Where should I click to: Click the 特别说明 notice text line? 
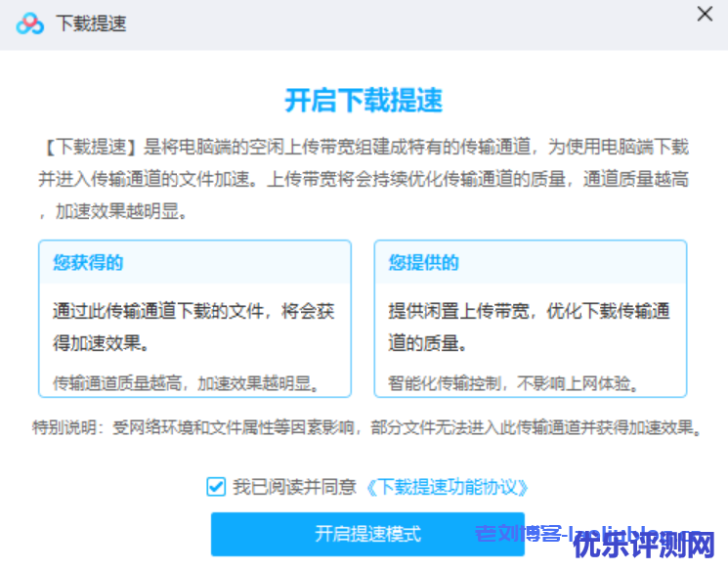point(366,427)
